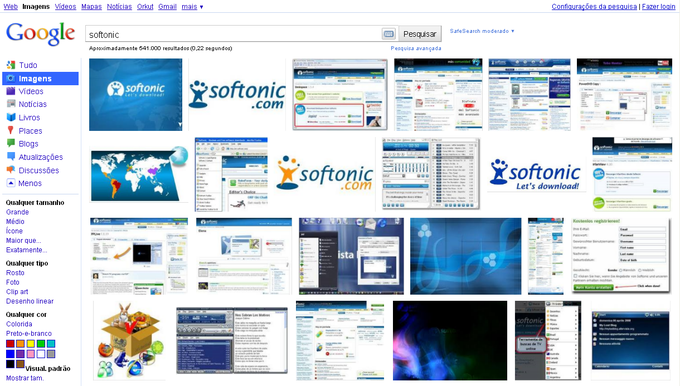Pick the gray color swatch
The height and width of the screenshot is (386, 680).
click(51, 354)
